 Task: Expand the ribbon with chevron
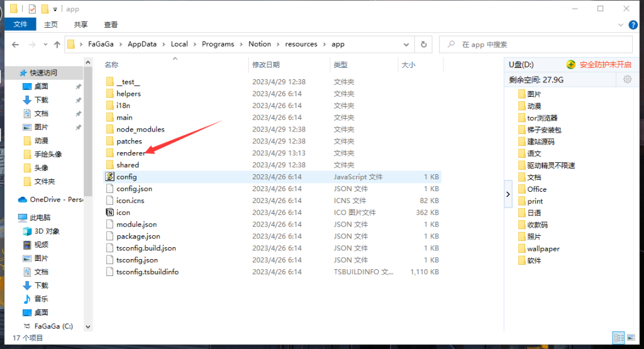[x=621, y=25]
